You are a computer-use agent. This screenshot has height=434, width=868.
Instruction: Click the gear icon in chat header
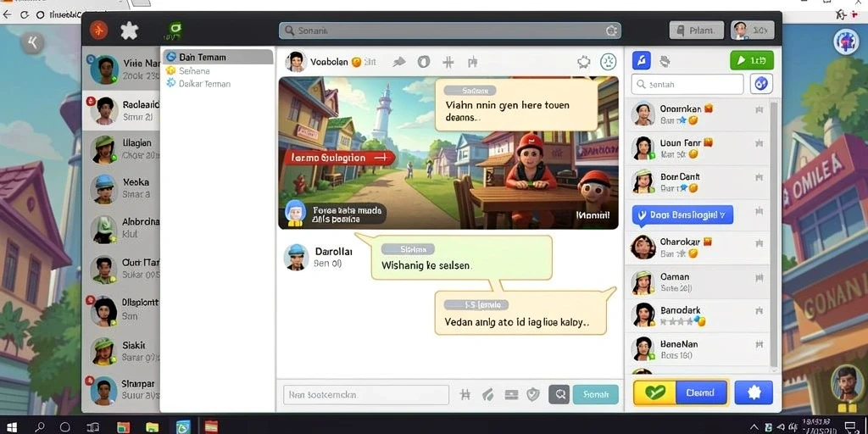click(x=583, y=62)
